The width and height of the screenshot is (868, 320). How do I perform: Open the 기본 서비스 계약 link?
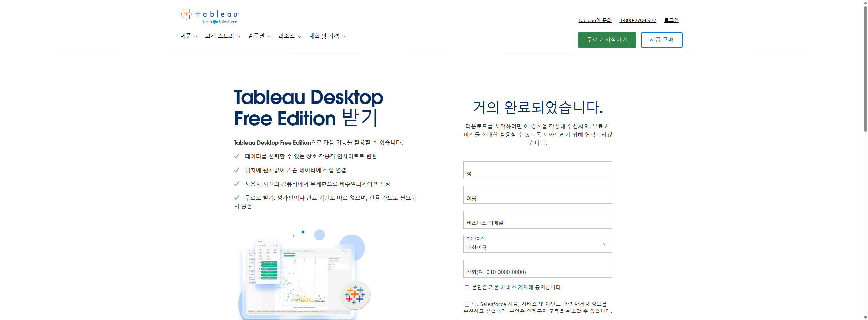tap(508, 288)
